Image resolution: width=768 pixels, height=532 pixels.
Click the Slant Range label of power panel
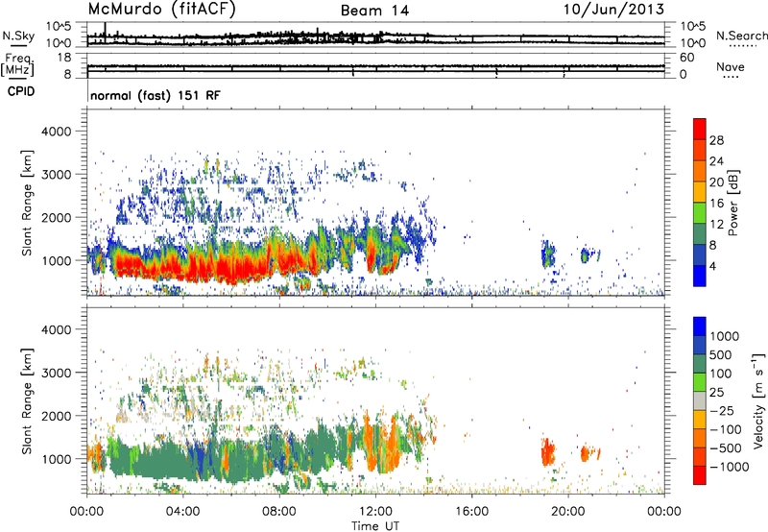coord(27,204)
